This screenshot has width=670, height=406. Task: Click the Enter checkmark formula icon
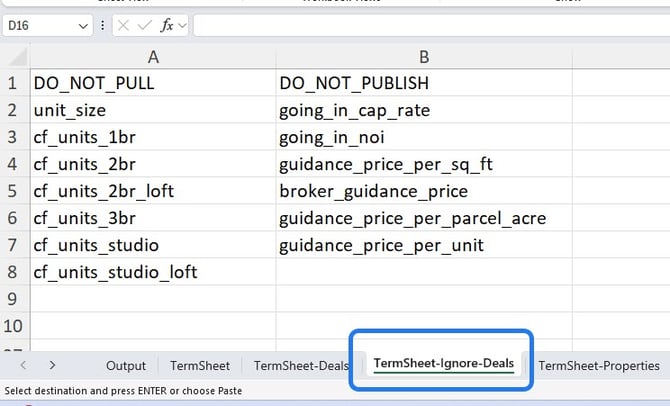pyautogui.click(x=145, y=26)
